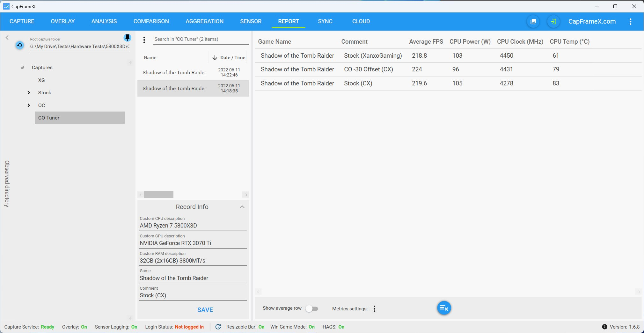The image size is (644, 333).
Task: Click the 4431 CPU Clock value
Action: pyautogui.click(x=506, y=69)
